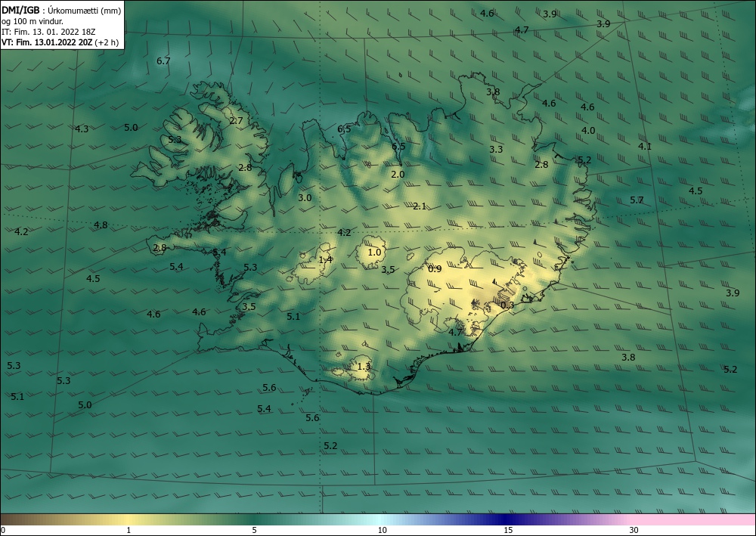The height and width of the screenshot is (536, 756).
Task: Click the 4.8 value on the map
Action: pyautogui.click(x=101, y=225)
